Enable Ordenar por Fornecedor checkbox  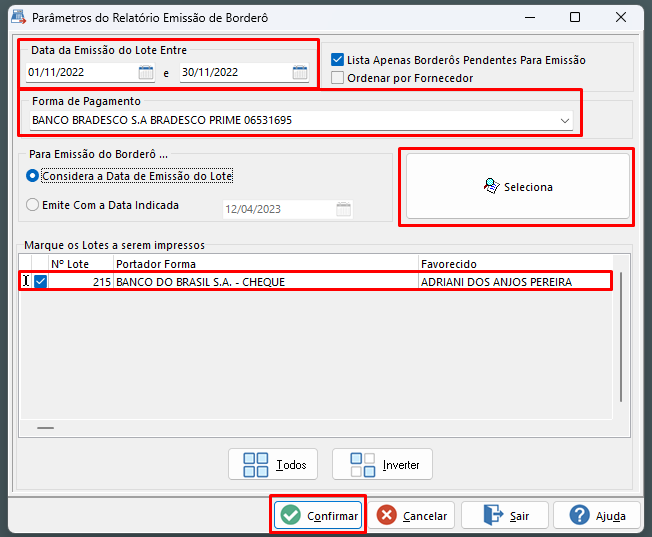click(337, 78)
